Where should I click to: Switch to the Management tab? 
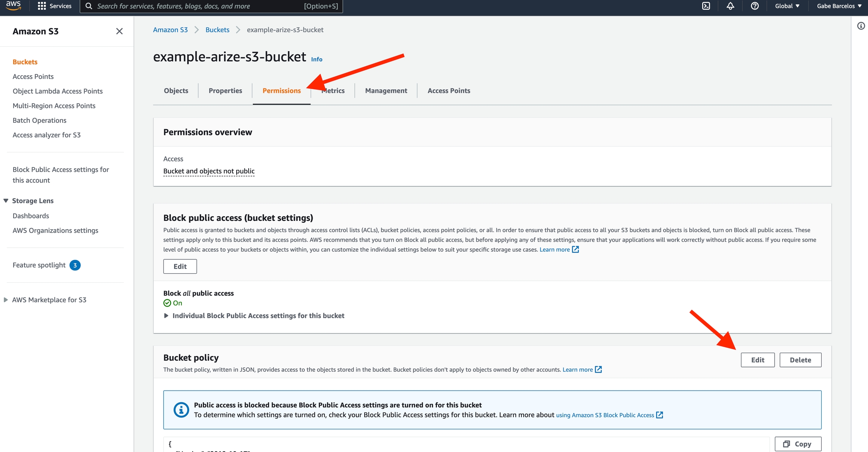pos(386,91)
